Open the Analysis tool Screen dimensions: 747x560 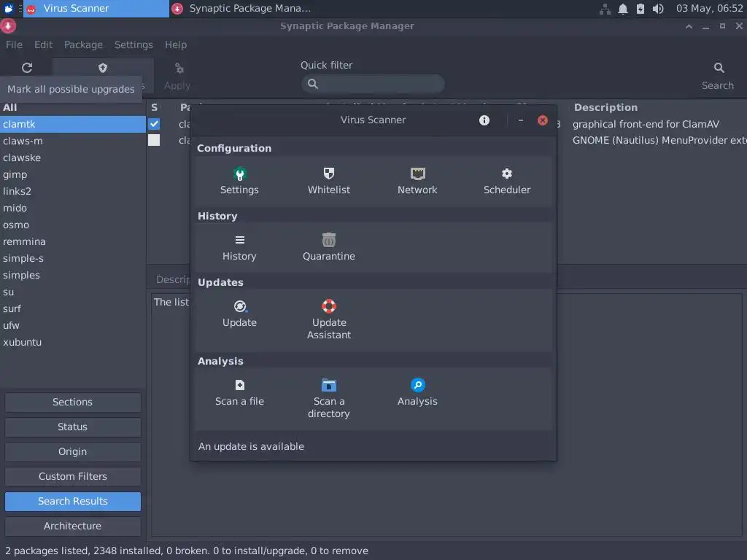point(417,392)
